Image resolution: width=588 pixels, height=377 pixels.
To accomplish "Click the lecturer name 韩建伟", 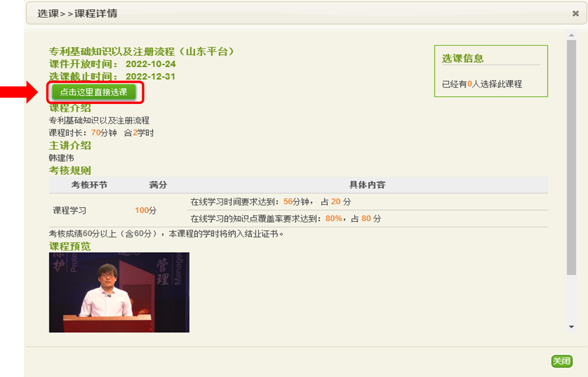I will 62,158.
